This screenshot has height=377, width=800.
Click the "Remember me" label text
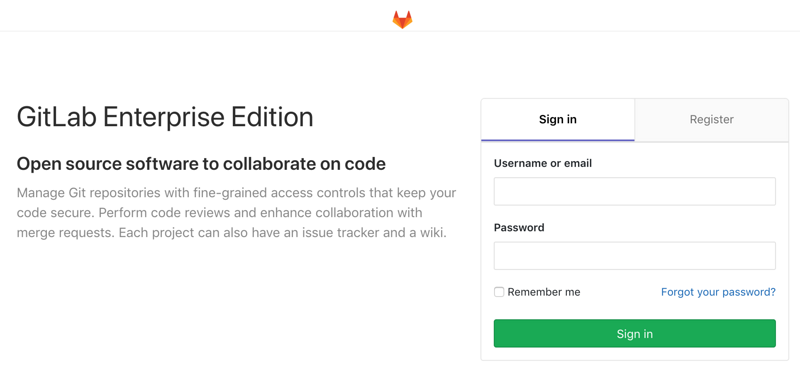coord(544,292)
